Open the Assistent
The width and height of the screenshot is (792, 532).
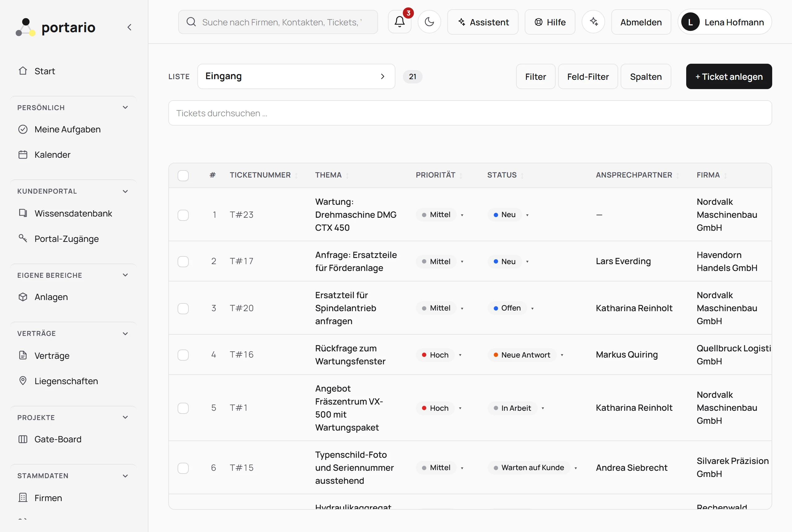tap(483, 22)
